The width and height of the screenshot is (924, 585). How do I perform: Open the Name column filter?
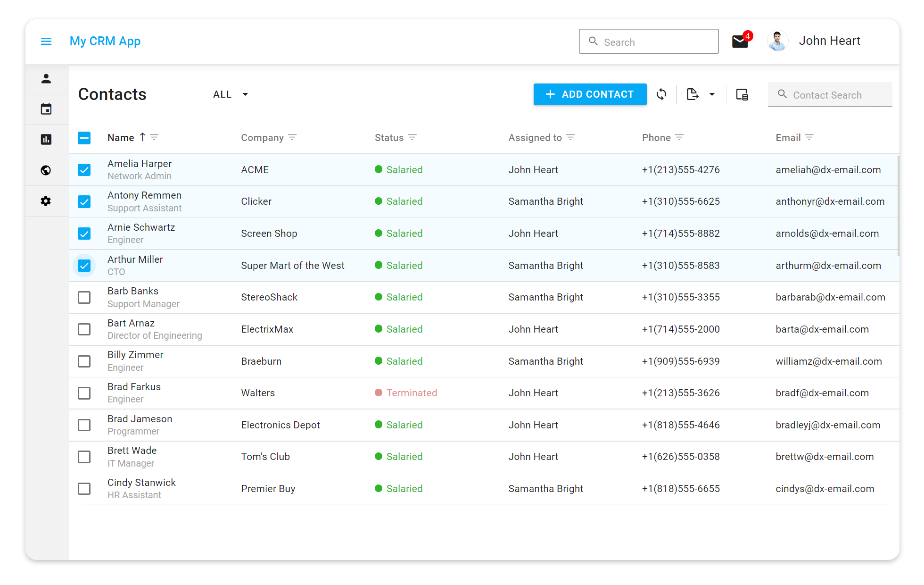(154, 137)
